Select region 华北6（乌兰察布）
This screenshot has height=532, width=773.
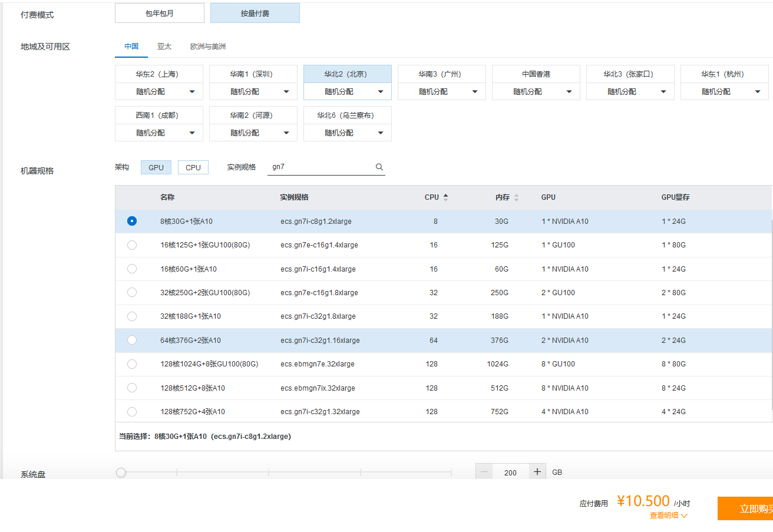348,115
